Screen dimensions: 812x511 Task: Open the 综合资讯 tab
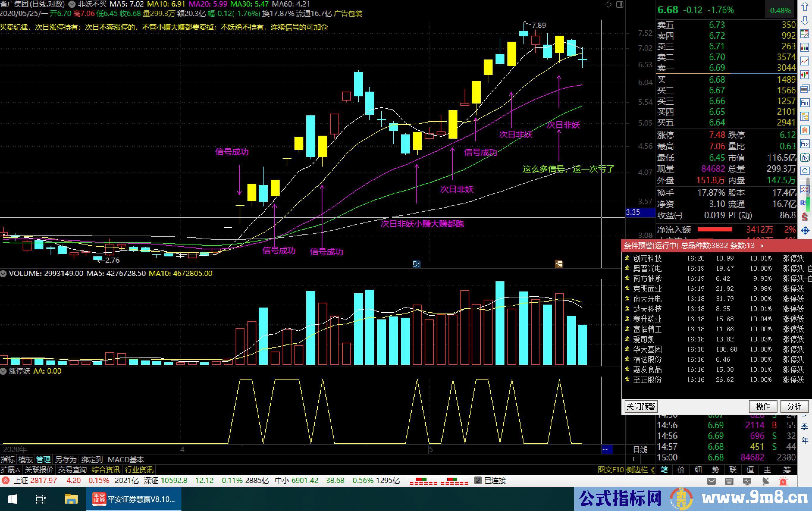[106, 470]
